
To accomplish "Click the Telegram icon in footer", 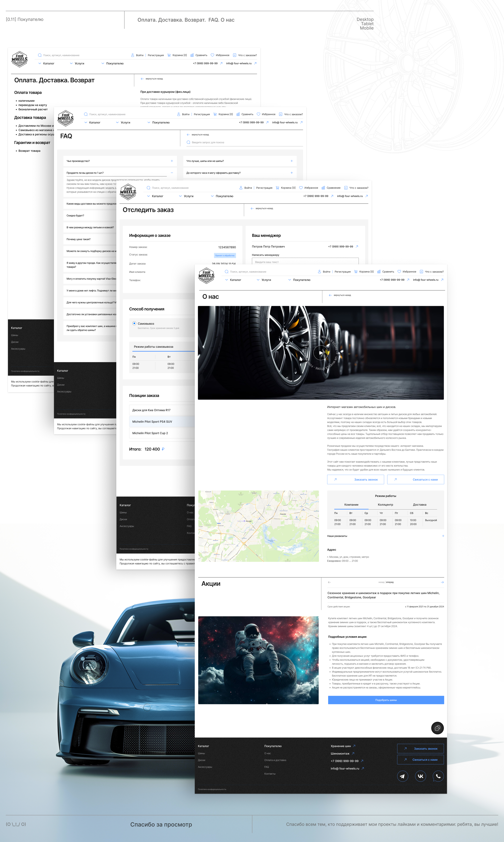I will coord(402,776).
